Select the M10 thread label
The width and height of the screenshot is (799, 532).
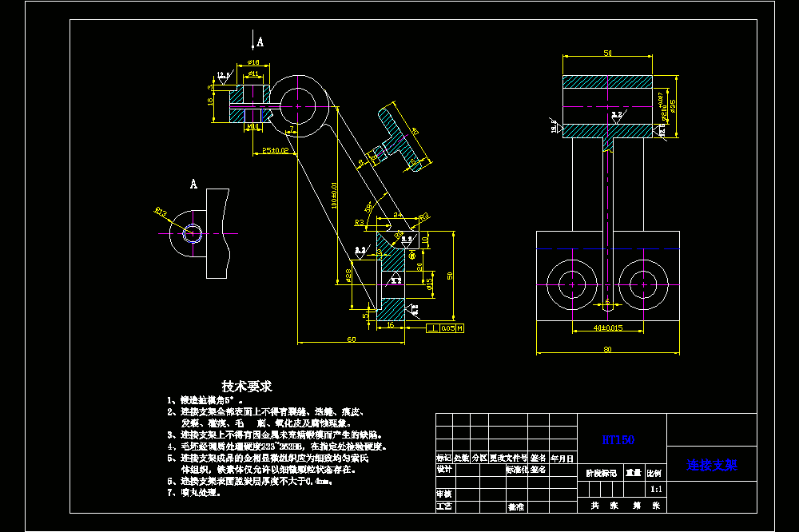point(253,126)
